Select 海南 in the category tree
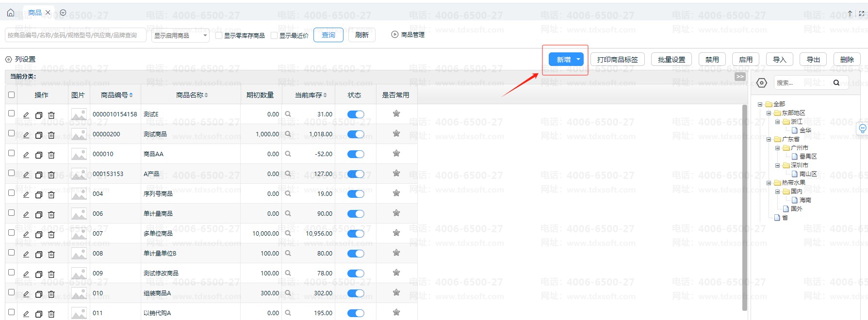This screenshot has width=868, height=320. click(805, 200)
